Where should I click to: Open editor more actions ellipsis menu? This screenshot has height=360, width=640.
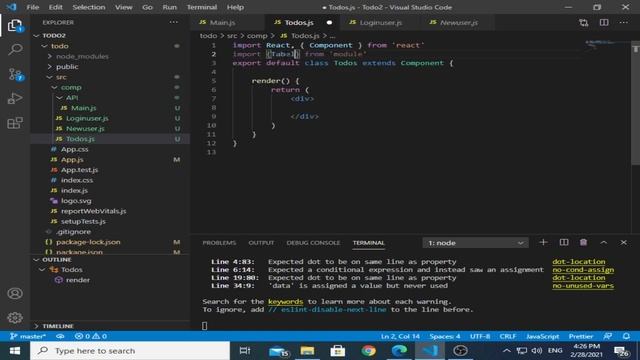tap(623, 22)
